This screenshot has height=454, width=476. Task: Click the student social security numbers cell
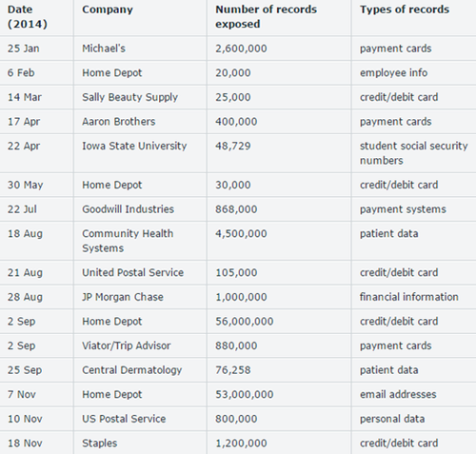tap(413, 153)
